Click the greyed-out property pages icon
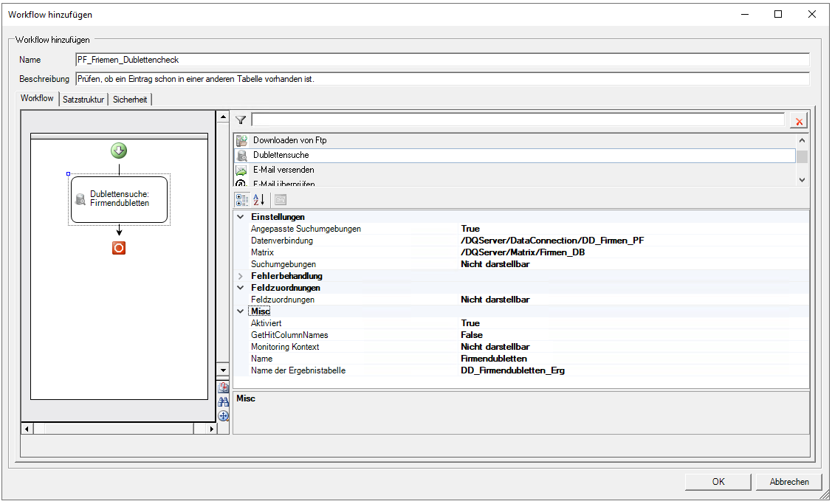832x504 pixels. 281,200
